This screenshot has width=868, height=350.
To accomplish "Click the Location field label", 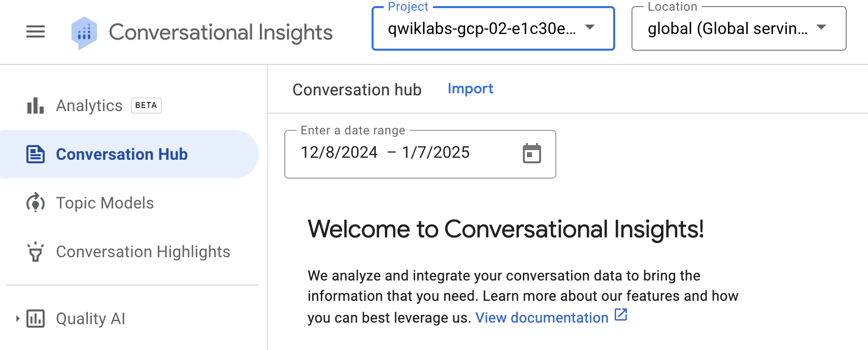I will click(x=673, y=7).
